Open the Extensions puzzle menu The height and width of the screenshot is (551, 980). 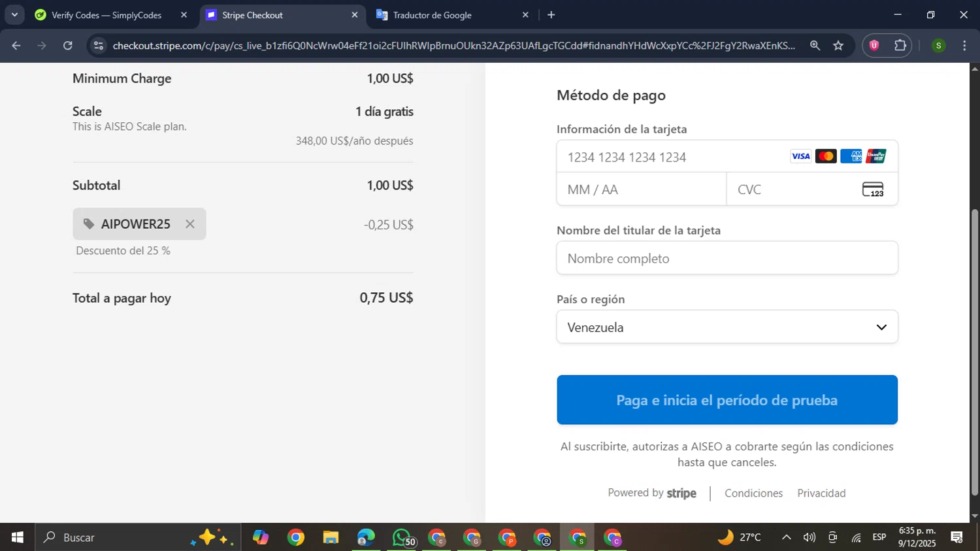coord(900,46)
